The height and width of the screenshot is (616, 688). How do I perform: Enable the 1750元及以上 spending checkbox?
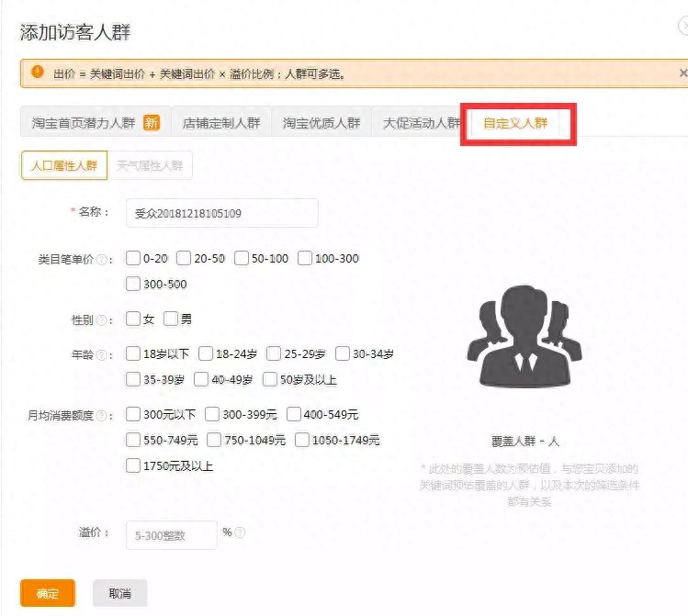point(133,465)
